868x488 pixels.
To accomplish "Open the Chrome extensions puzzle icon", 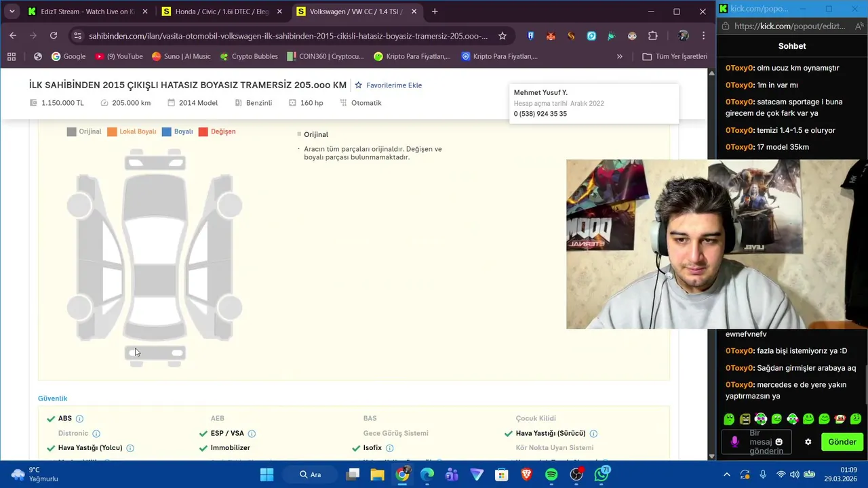I will click(x=653, y=36).
